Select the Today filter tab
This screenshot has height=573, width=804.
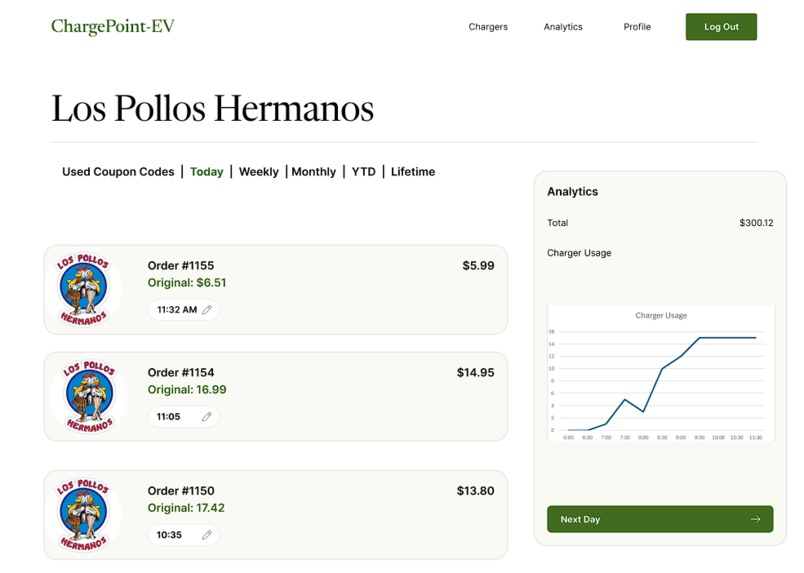pos(207,172)
